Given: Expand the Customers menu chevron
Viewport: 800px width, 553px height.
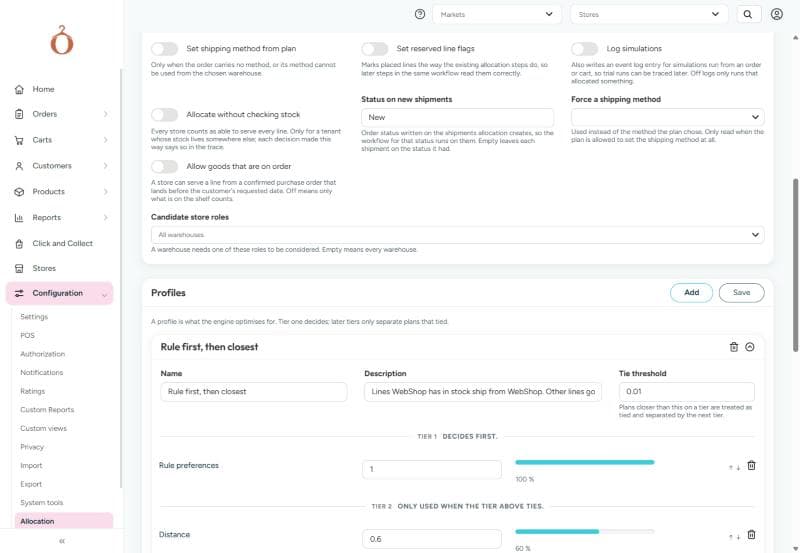Looking at the screenshot, I should 106,166.
